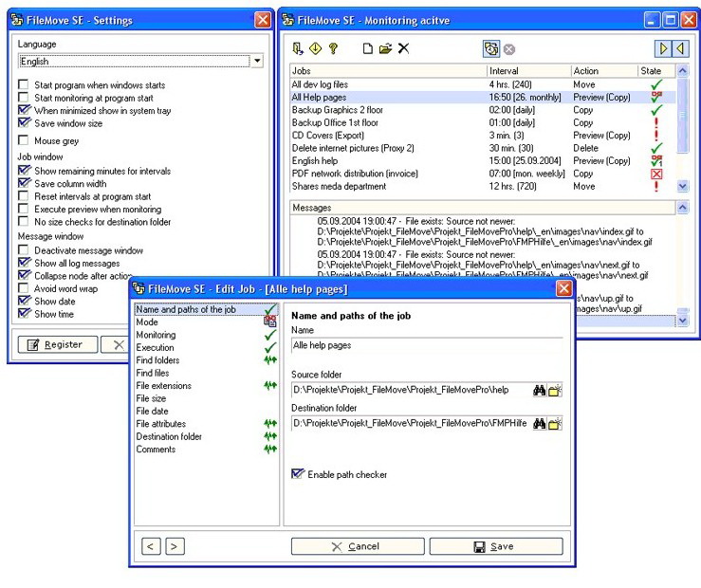701x588 pixels.
Task: Collapse the Messages panel with its arrow
Action: click(683, 208)
